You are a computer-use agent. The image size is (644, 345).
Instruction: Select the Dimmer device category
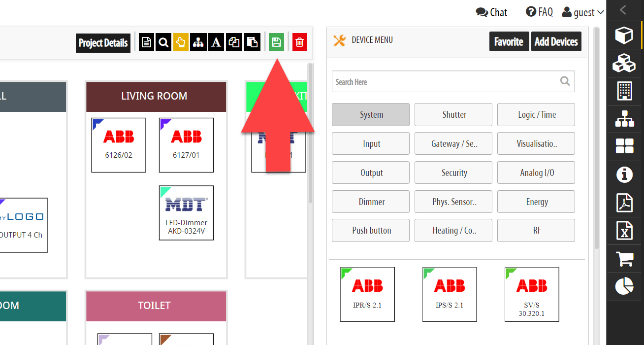tap(371, 202)
